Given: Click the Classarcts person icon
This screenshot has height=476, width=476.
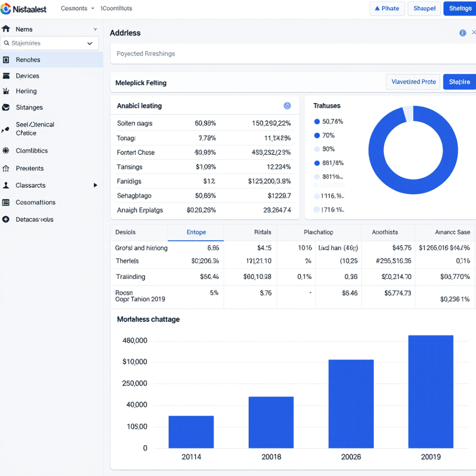Looking at the screenshot, I should 6,185.
